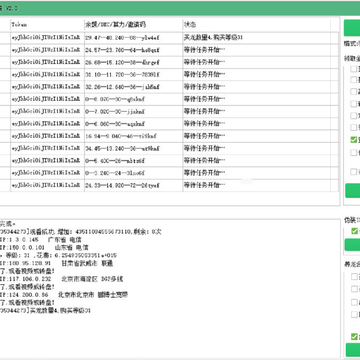The image size is (360, 360).
Task: Click the log line with 北京市北京市 鹏博士宽带
Action: [x=64, y=295]
